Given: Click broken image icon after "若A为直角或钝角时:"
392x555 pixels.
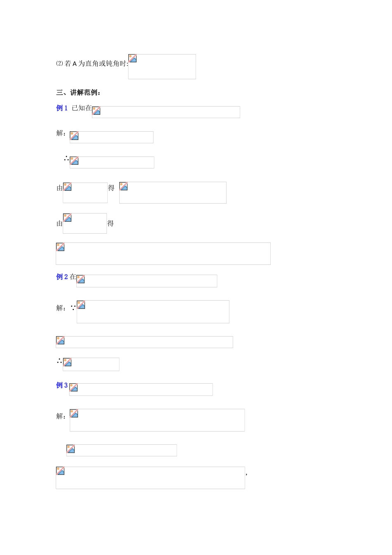Looking at the screenshot, I should tap(132, 58).
